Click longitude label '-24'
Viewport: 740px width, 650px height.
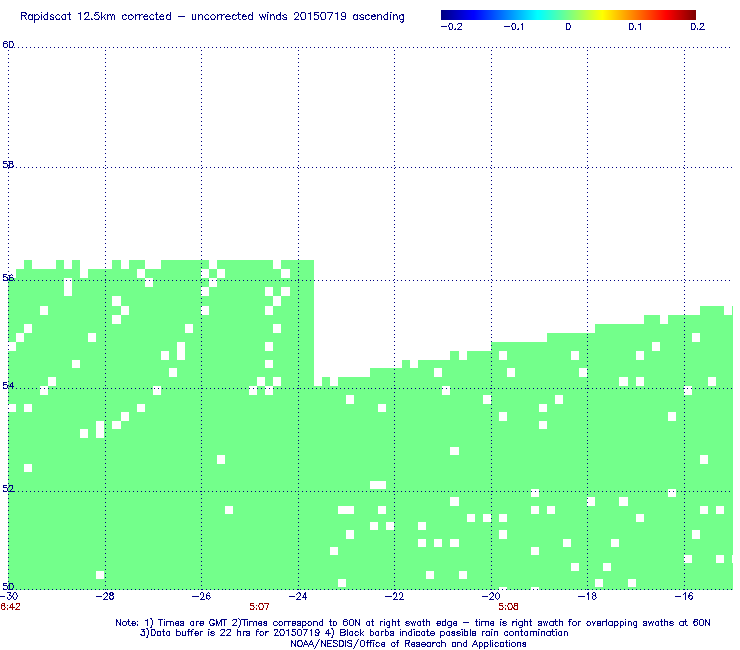(298, 597)
